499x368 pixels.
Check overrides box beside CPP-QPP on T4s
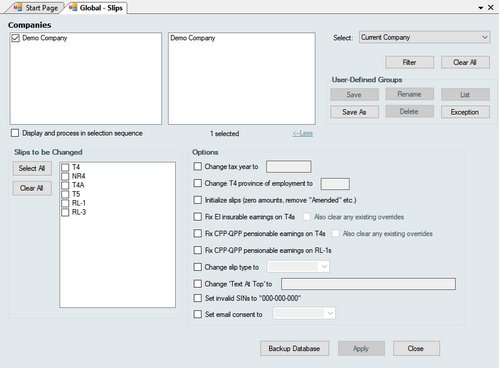click(x=335, y=234)
